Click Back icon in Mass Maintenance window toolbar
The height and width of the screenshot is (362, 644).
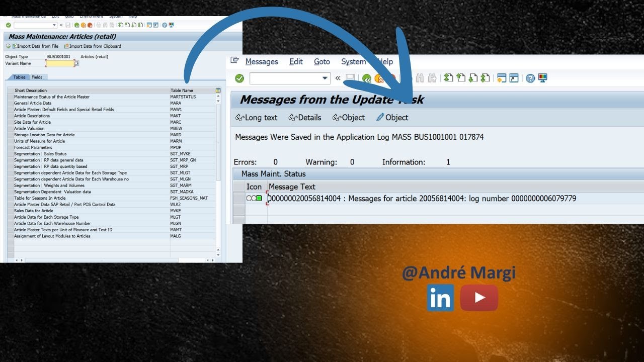[76, 25]
